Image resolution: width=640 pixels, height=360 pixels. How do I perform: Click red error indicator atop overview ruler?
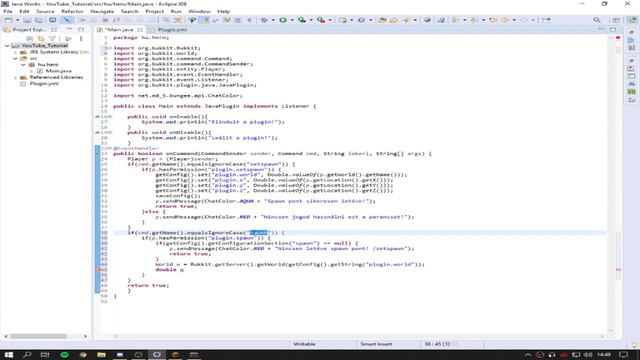pos(618,38)
